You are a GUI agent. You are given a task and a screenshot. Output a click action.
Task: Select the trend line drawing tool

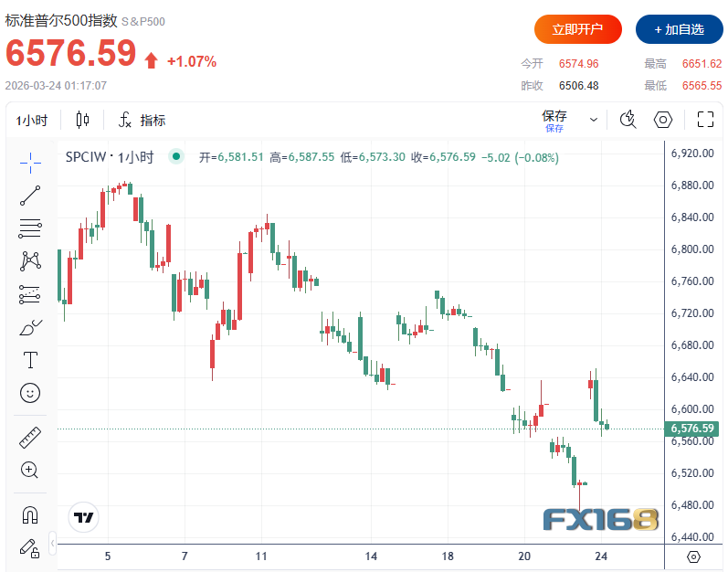[x=30, y=195]
